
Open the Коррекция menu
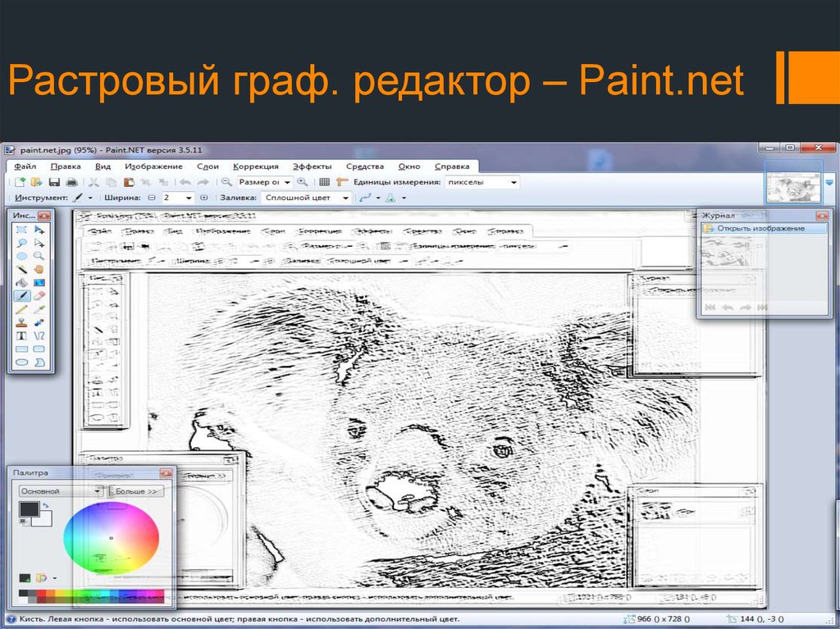pyautogui.click(x=256, y=166)
